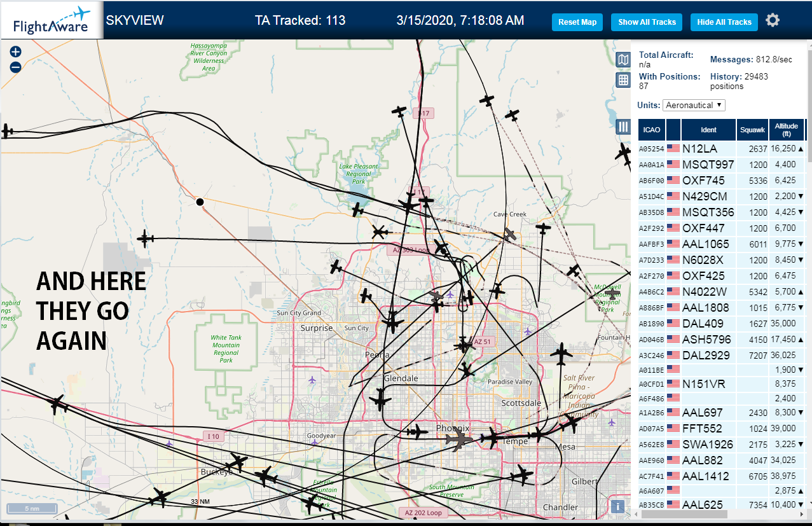Click the US flag in DAL409 row
The width and height of the screenshot is (812, 526).
[673, 323]
